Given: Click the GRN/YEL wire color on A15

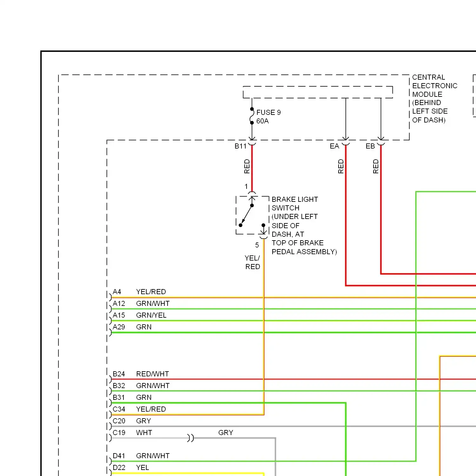Looking at the screenshot, I should [151, 315].
